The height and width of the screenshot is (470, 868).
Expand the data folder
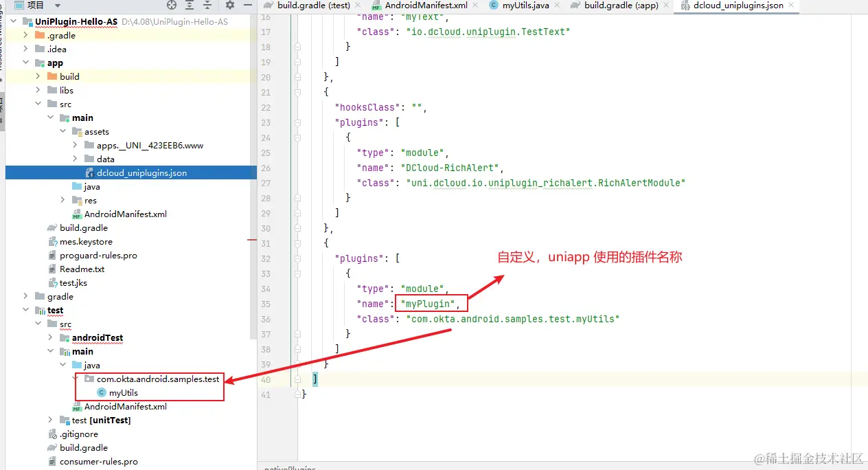click(76, 159)
